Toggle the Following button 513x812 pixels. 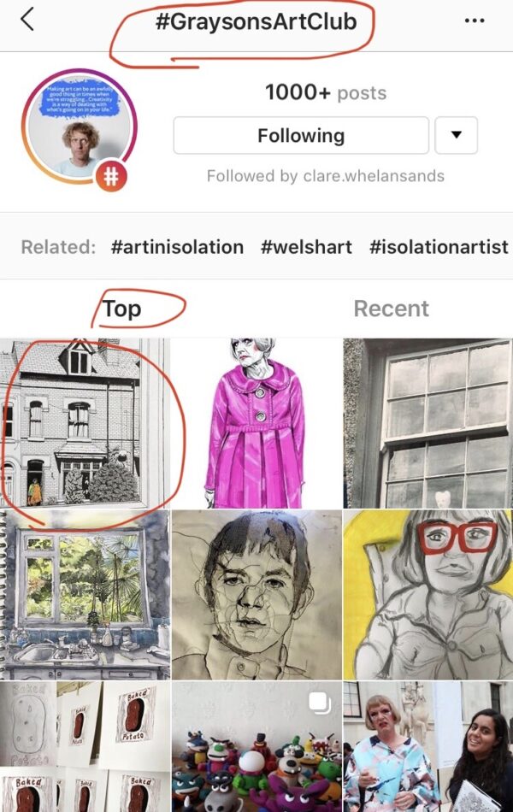click(x=301, y=136)
